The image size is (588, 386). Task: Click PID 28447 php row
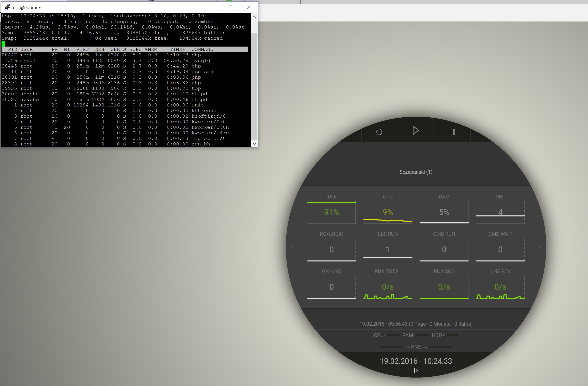coord(125,55)
